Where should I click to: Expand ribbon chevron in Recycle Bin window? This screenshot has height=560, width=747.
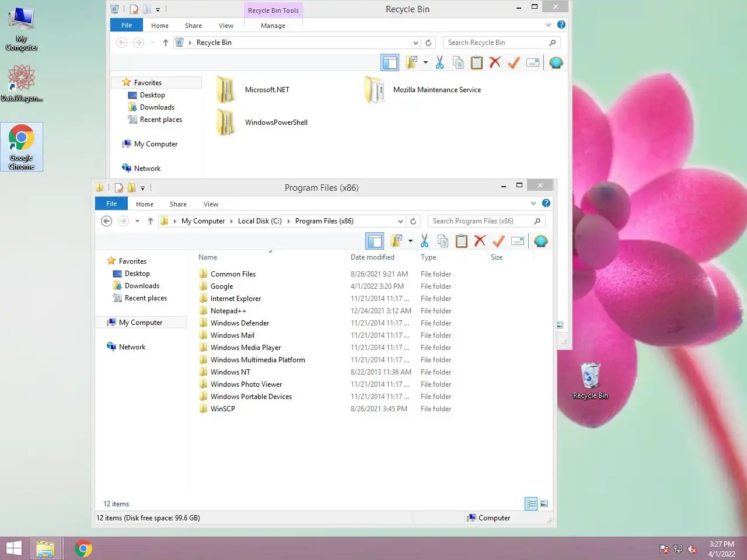pyautogui.click(x=548, y=24)
